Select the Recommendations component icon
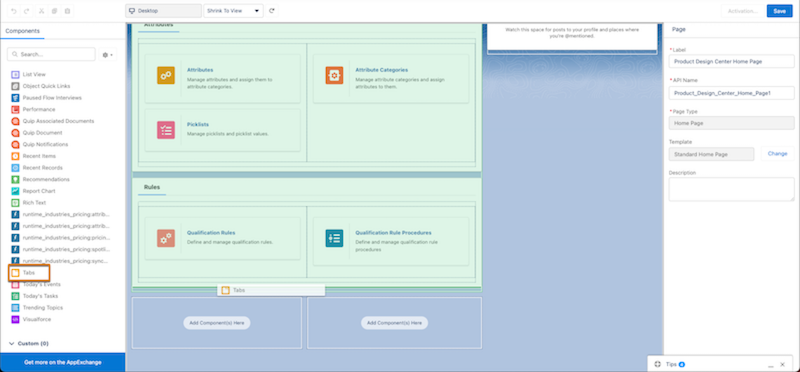Screen dimensions: 800x372 click(15, 179)
